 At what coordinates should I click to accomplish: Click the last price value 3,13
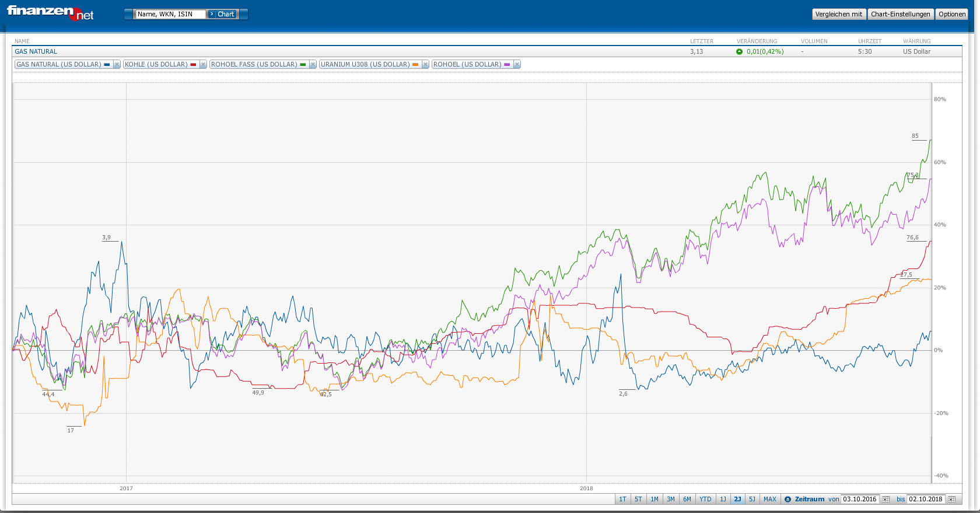coord(696,51)
